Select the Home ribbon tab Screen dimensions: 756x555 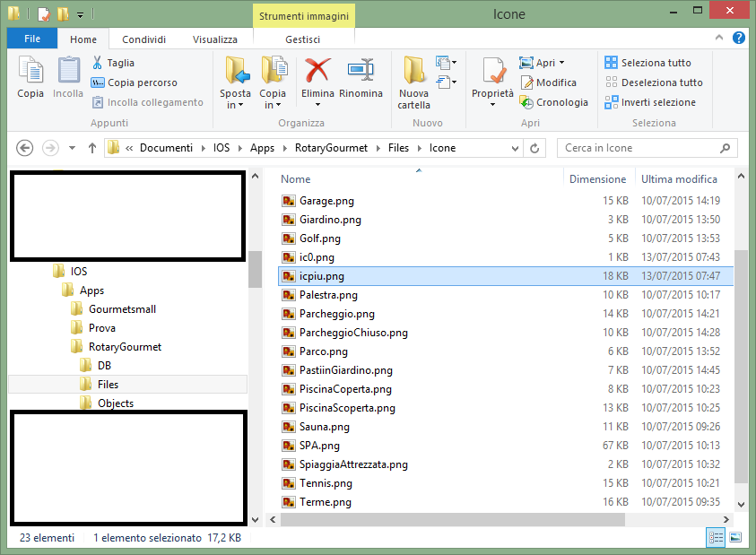[x=83, y=39]
